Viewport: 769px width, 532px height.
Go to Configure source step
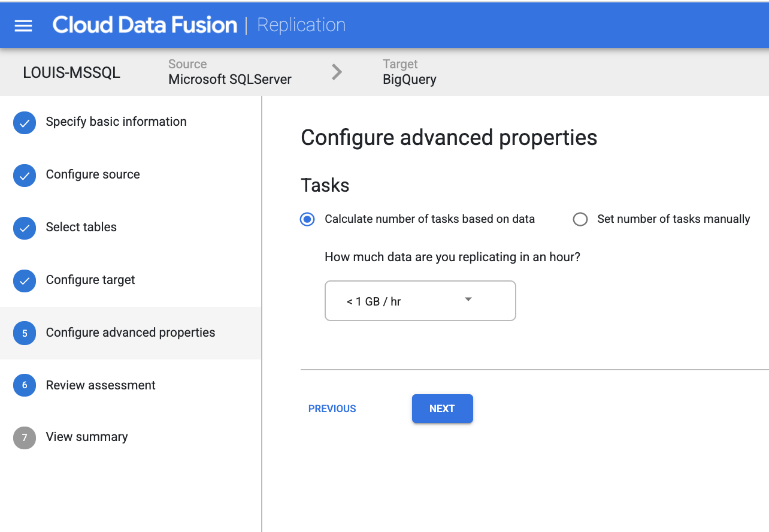(93, 174)
